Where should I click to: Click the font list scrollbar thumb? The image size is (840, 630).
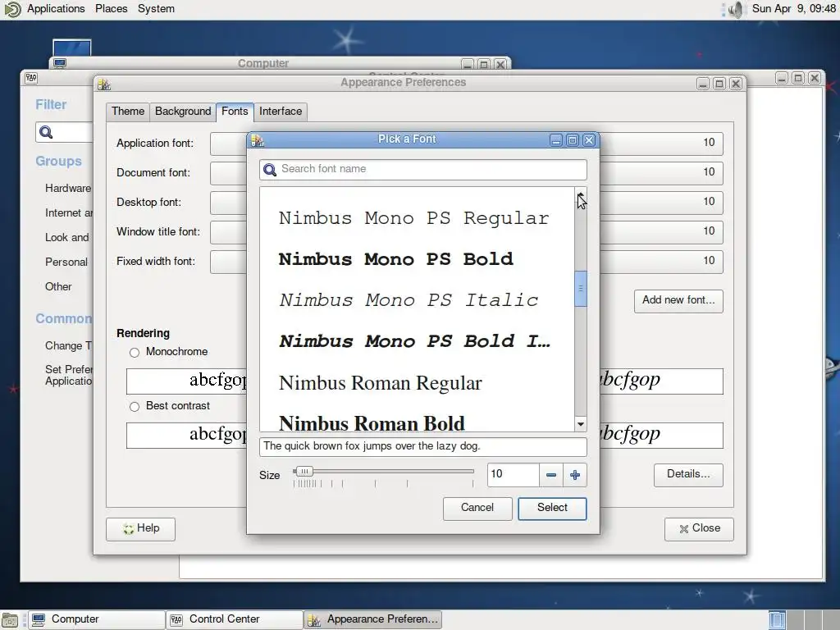pos(581,289)
